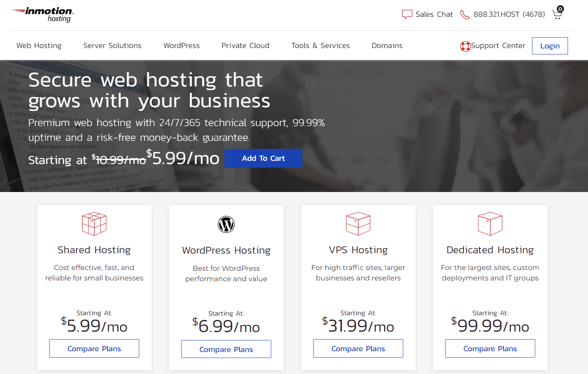Click the WordPress logo icon
Image resolution: width=588 pixels, height=374 pixels.
coord(226,224)
